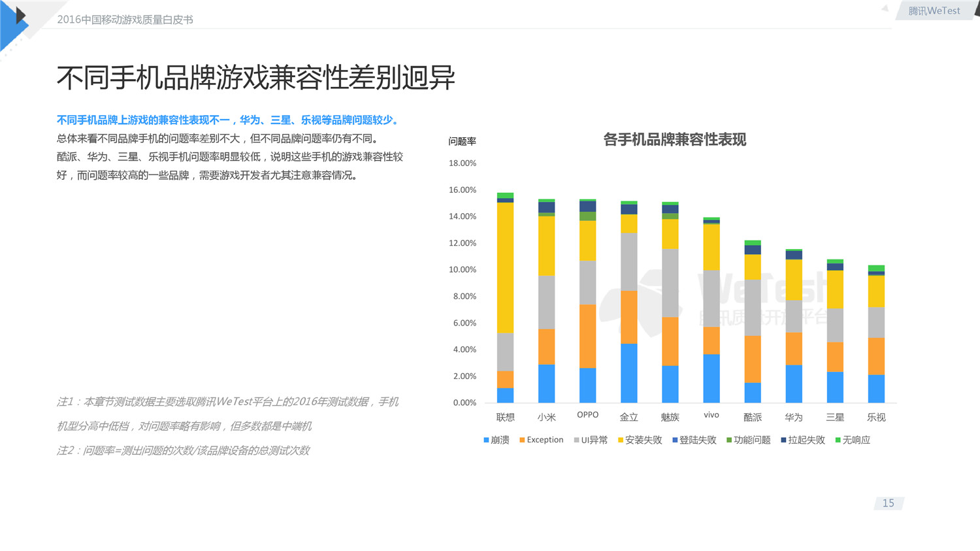The width and height of the screenshot is (980, 551).
Task: Click the 8.00% axis value
Action: (x=465, y=297)
